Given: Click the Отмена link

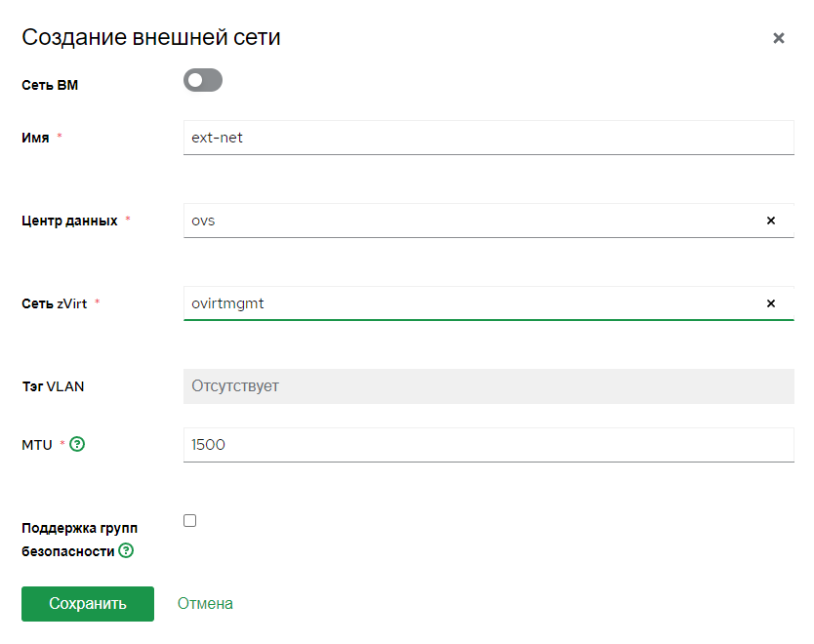Looking at the screenshot, I should [x=205, y=604].
